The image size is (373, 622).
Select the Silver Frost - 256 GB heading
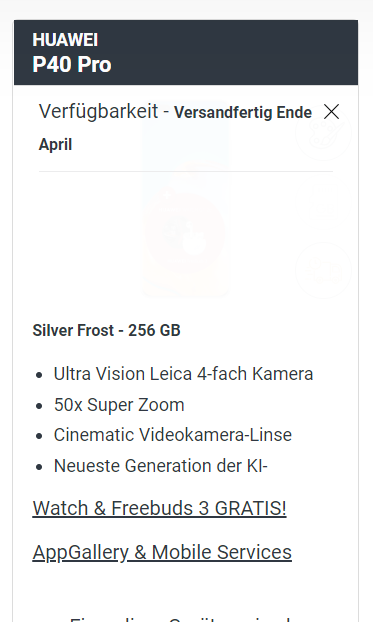pyautogui.click(x=106, y=330)
